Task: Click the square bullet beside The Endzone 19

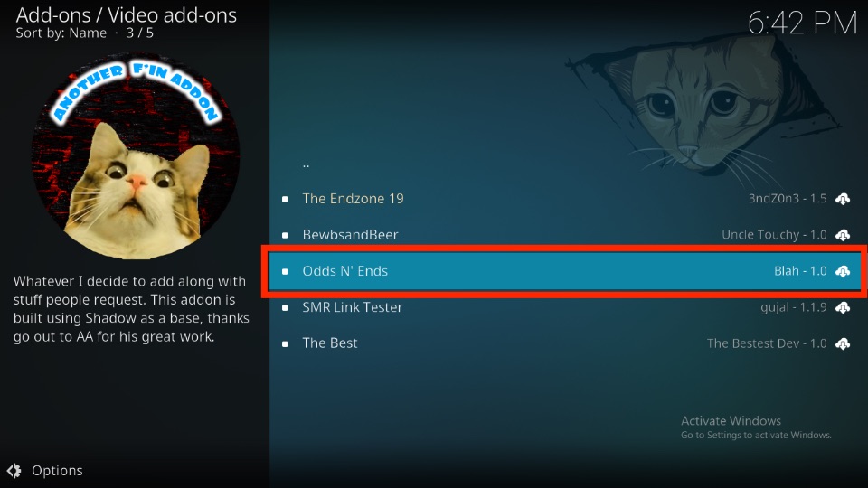Action: click(285, 199)
